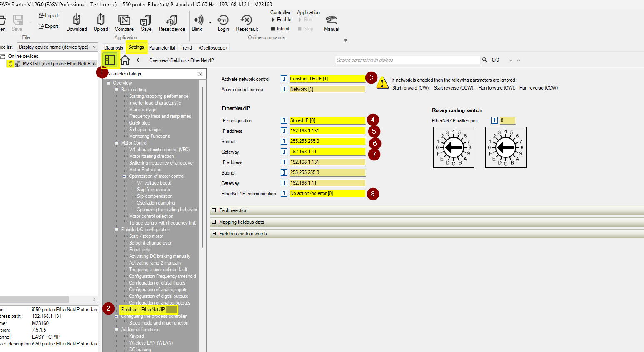Open IP configuration Stored IP field
The image size is (644, 352).
click(327, 120)
